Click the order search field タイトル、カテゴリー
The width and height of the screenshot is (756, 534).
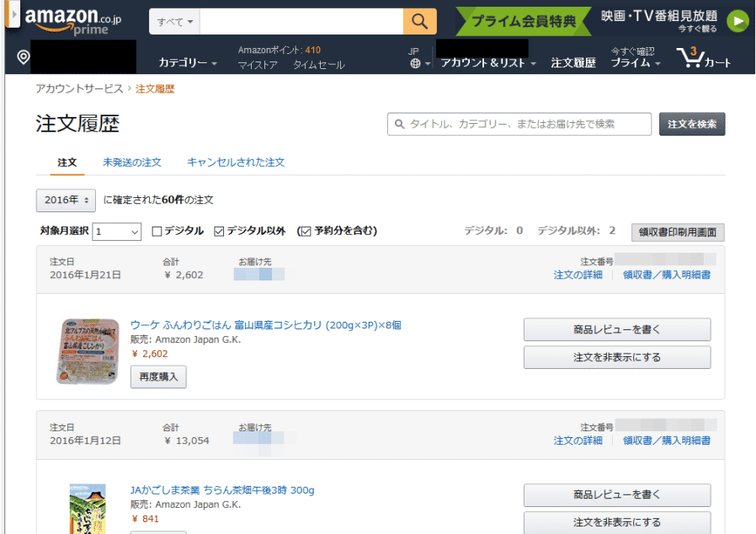519,124
